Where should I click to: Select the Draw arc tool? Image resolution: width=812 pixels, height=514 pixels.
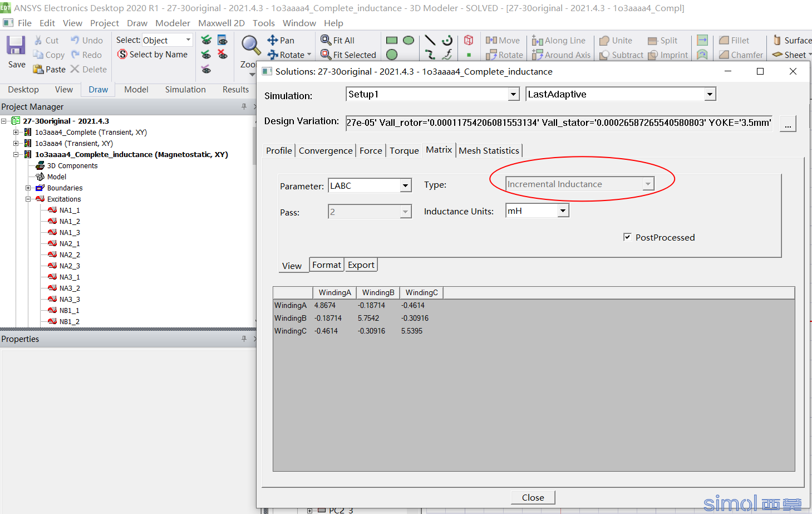click(x=447, y=40)
